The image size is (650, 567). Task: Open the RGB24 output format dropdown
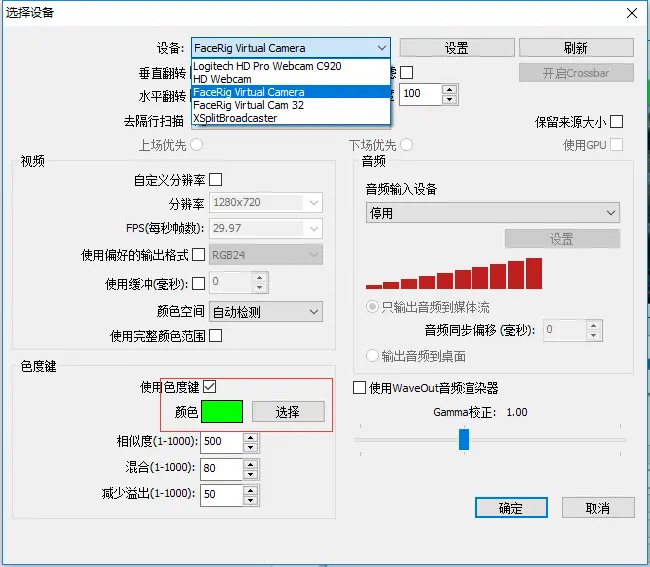pos(266,255)
